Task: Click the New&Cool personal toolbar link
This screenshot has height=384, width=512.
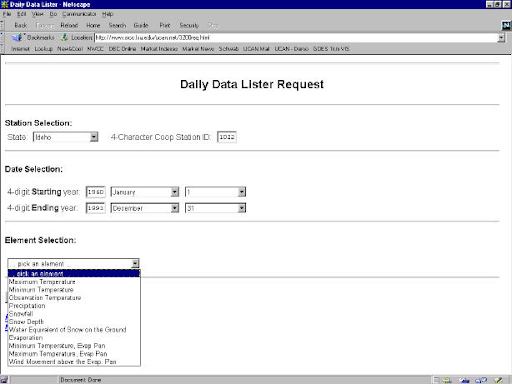Action: (x=70, y=49)
